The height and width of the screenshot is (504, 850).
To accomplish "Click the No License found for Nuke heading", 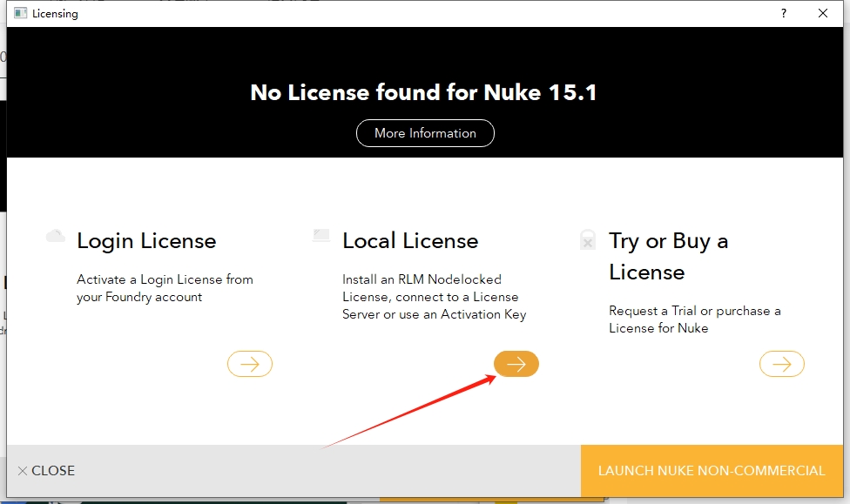I will tap(424, 92).
